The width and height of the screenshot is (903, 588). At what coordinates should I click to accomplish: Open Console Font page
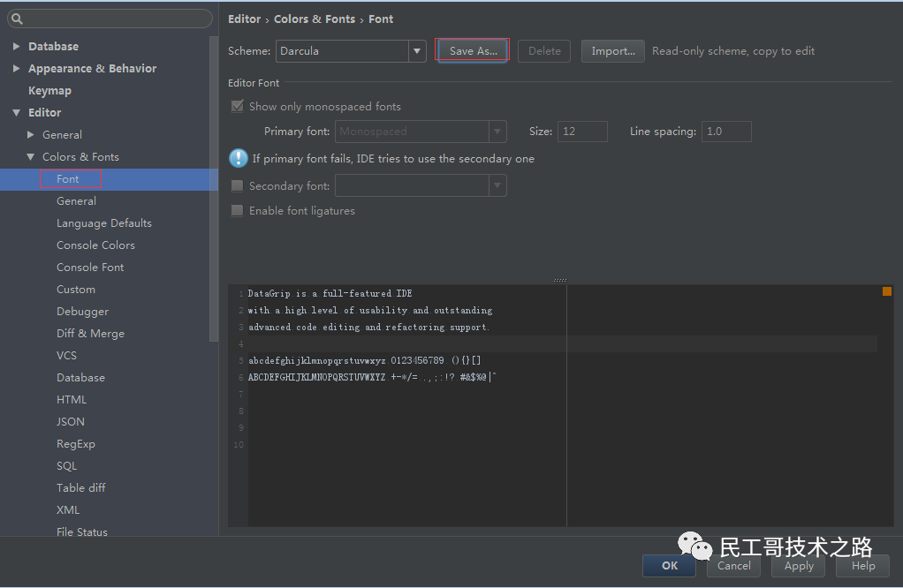[90, 267]
